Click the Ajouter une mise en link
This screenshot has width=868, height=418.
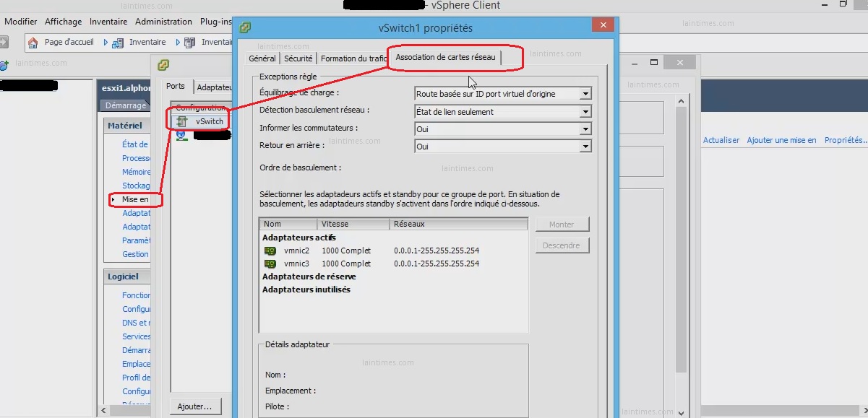tap(782, 140)
